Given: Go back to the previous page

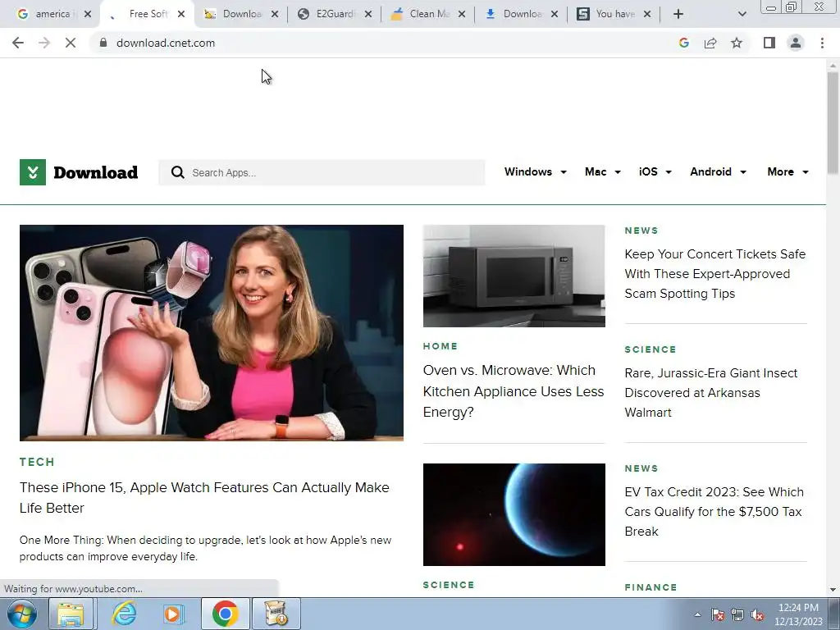Looking at the screenshot, I should pyautogui.click(x=18, y=43).
